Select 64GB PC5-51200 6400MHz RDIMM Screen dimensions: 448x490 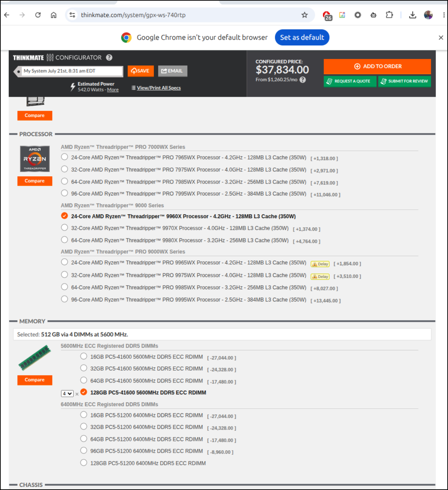84,439
